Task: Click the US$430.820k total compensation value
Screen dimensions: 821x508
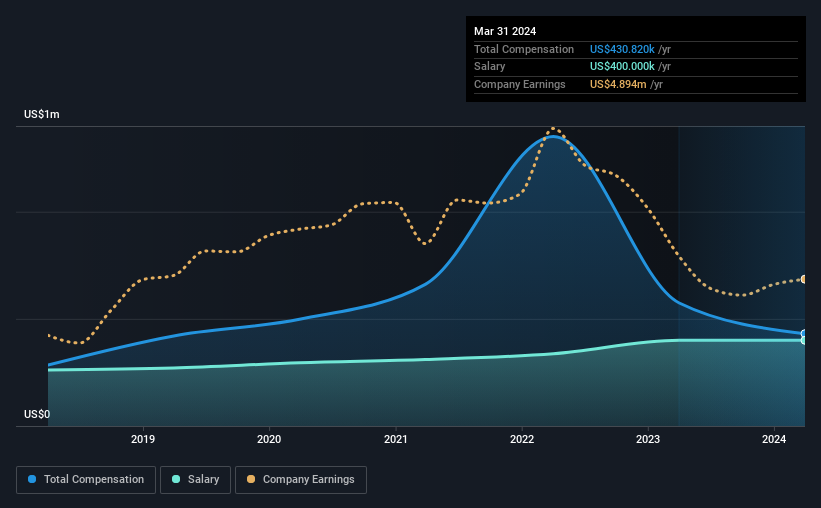Action: pyautogui.click(x=622, y=49)
